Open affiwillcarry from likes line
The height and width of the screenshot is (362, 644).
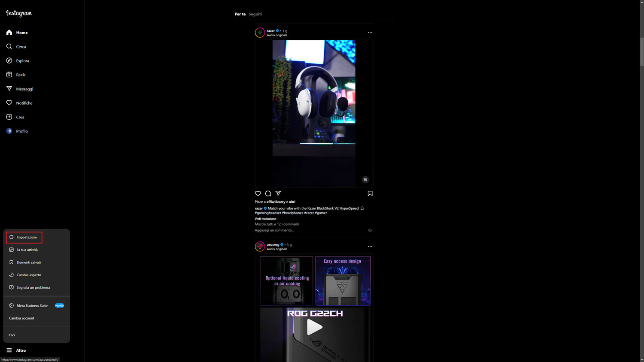[276, 202]
